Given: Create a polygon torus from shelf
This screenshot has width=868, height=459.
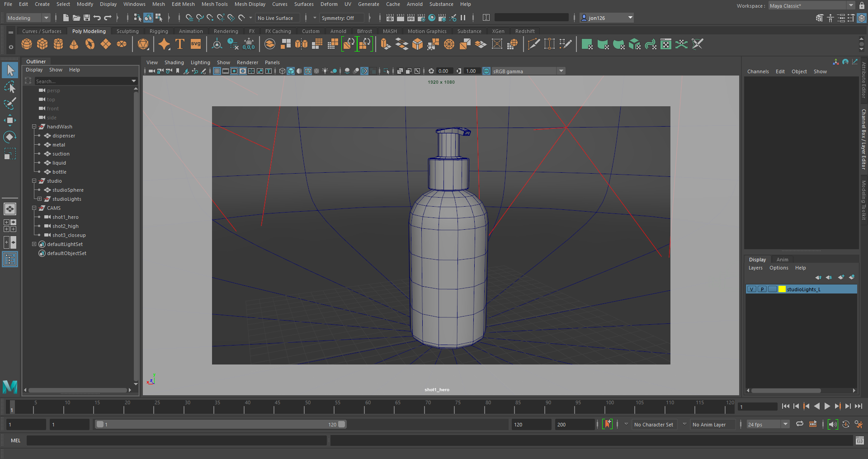Looking at the screenshot, I should 90,44.
